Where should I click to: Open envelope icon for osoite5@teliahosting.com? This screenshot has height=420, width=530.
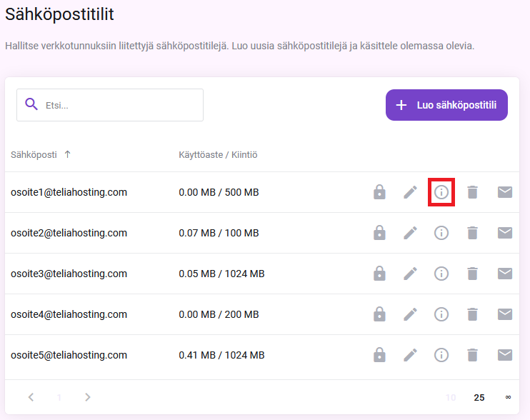pyautogui.click(x=505, y=355)
